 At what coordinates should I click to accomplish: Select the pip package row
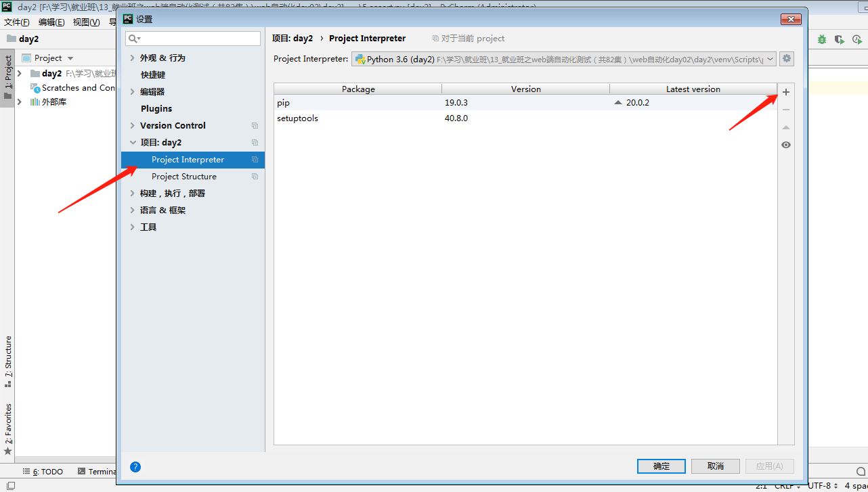(525, 103)
